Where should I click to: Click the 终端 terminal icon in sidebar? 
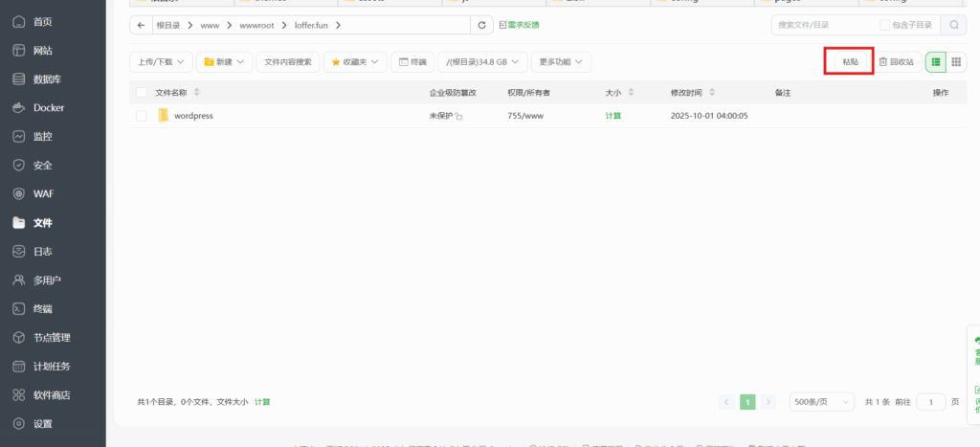(19, 309)
